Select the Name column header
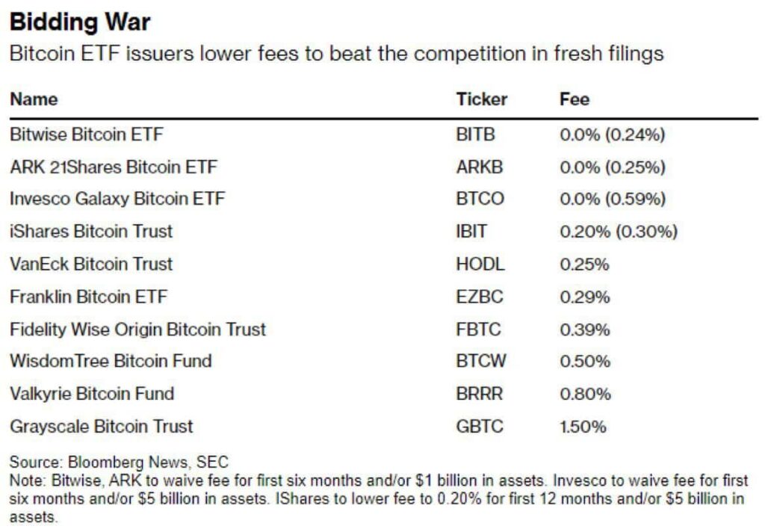The image size is (765, 532). click(x=34, y=99)
